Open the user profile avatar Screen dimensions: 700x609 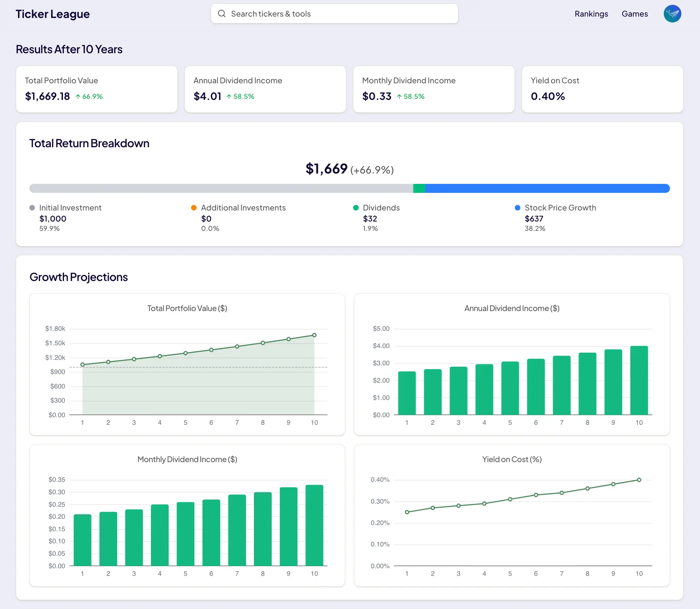pos(672,14)
